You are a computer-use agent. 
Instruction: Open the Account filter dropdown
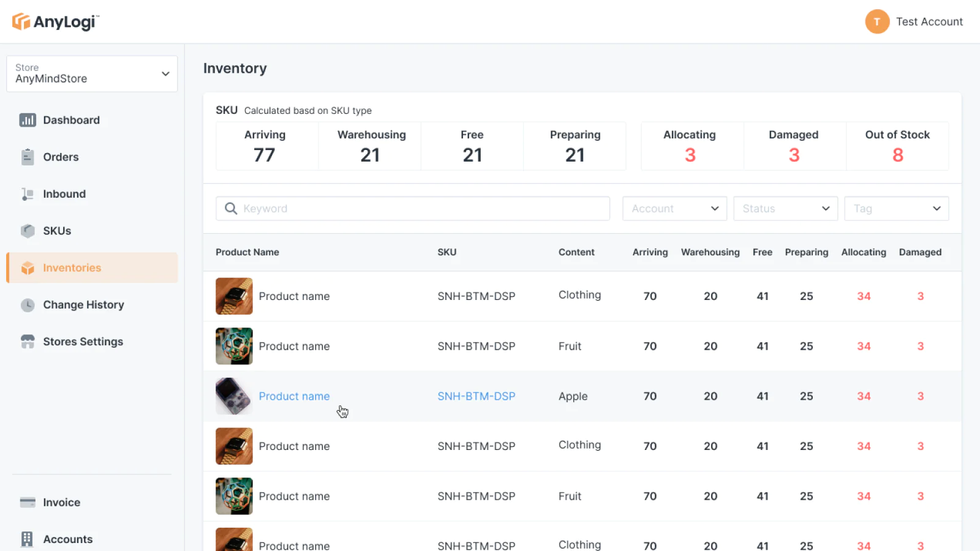674,209
